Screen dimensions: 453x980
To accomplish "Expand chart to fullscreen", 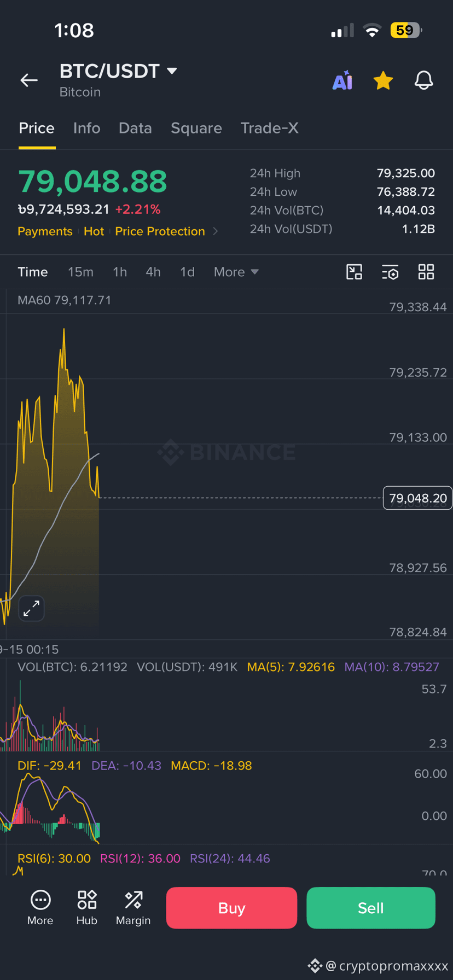I will point(31,608).
